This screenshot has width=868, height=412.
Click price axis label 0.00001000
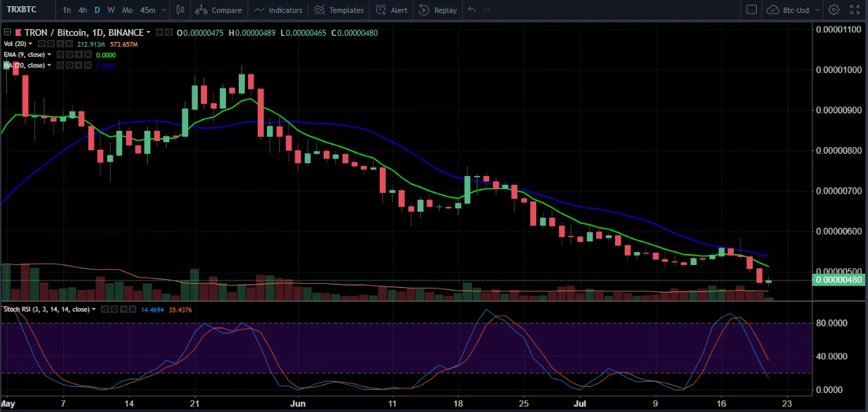(839, 70)
